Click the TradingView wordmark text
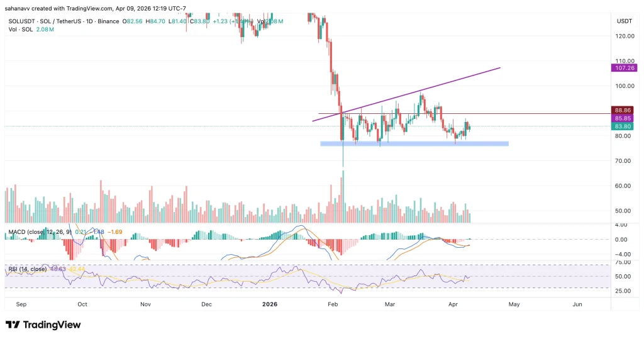The image size is (644, 339). coord(48,325)
